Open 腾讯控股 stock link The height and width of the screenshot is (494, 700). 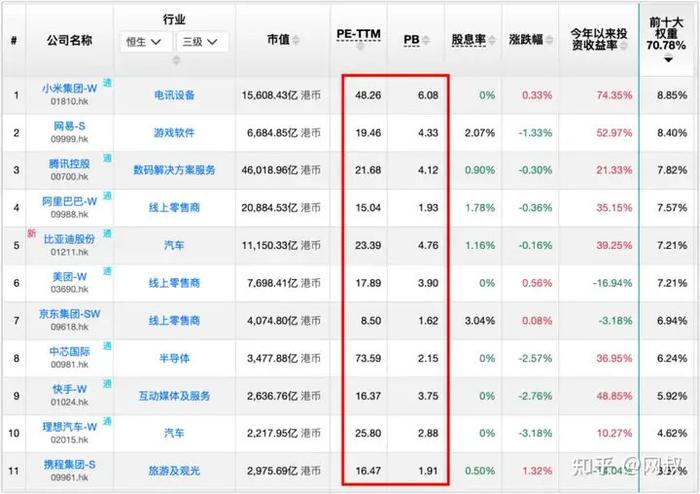coord(70,164)
